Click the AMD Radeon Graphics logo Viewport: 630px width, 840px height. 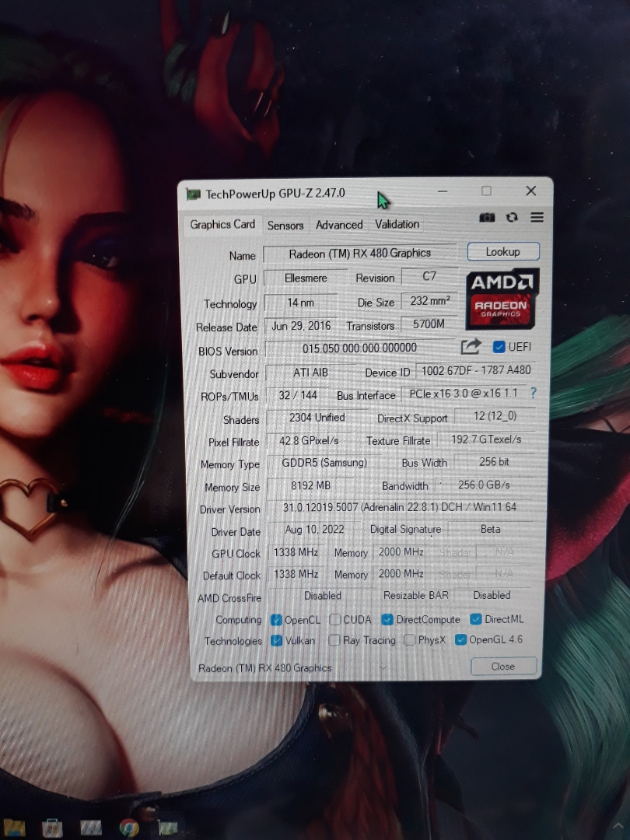click(502, 299)
